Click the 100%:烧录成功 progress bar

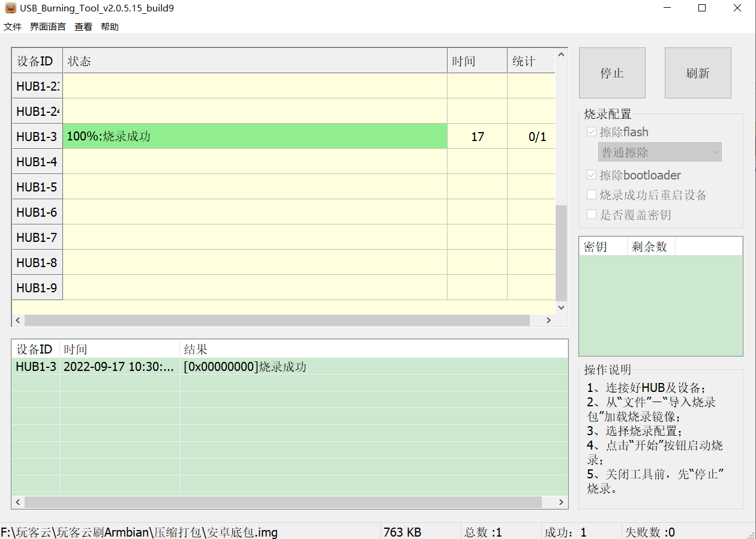point(255,136)
